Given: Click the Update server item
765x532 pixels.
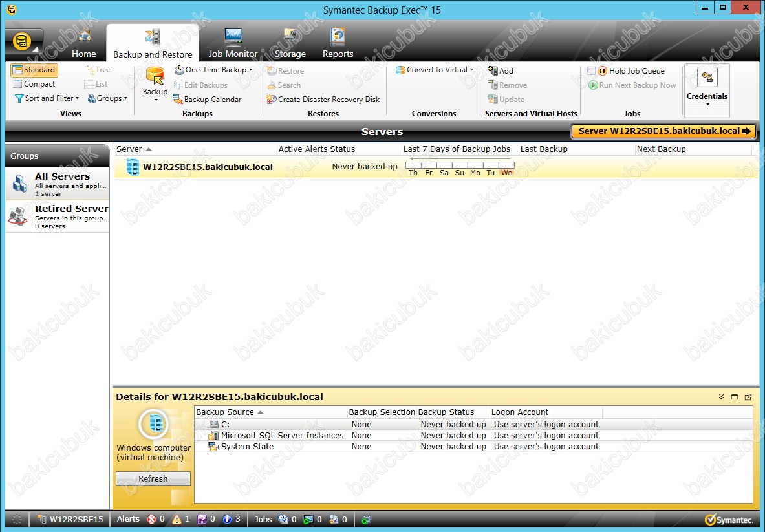Looking at the screenshot, I should [x=506, y=99].
